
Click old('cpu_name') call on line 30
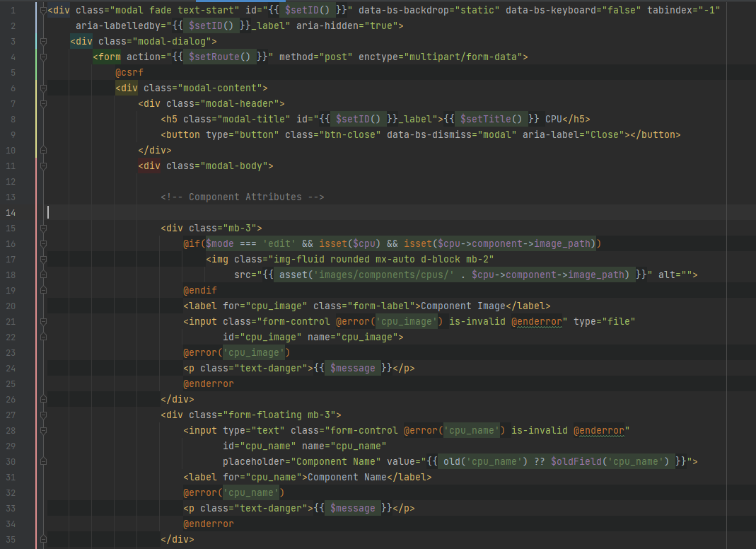(x=486, y=462)
